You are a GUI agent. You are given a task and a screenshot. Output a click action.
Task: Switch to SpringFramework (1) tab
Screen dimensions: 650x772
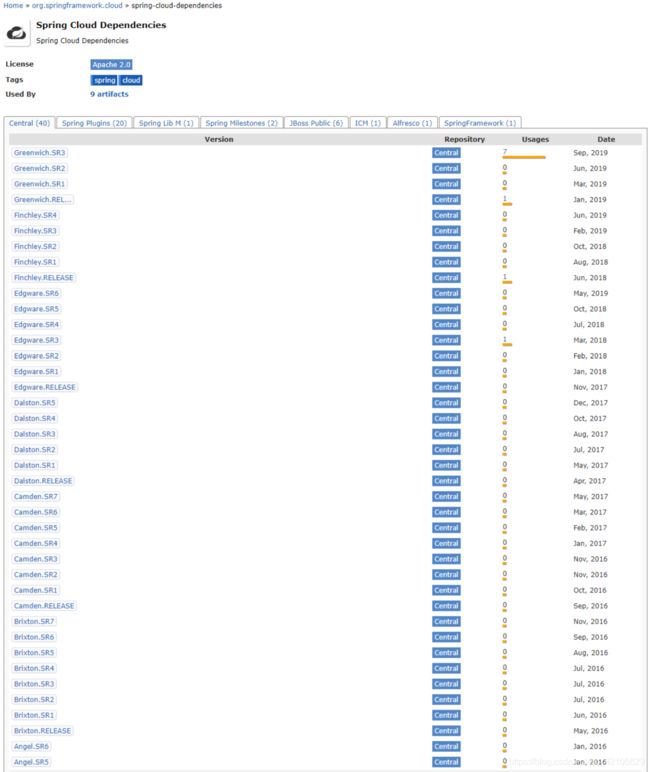[x=480, y=123]
